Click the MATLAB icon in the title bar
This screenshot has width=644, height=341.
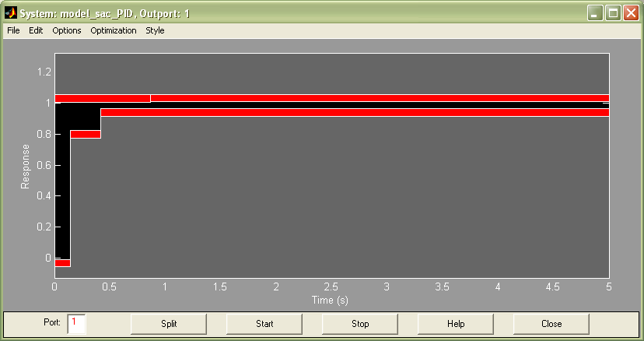[x=11, y=13]
